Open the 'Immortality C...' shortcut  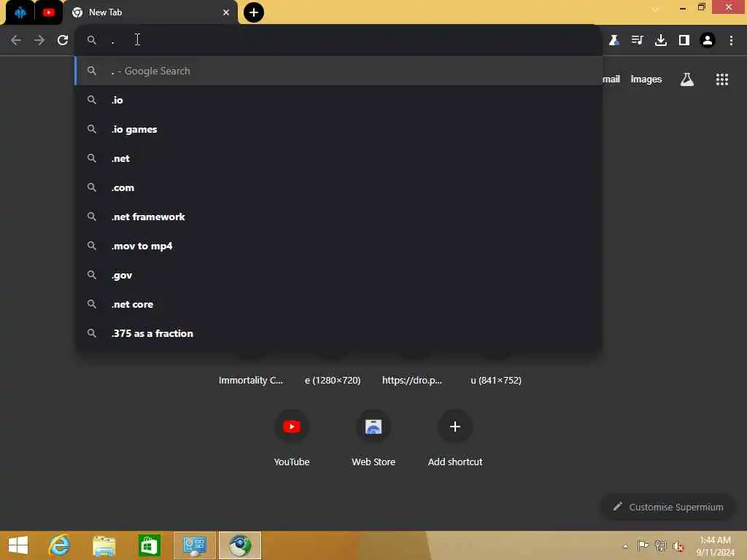(x=251, y=380)
